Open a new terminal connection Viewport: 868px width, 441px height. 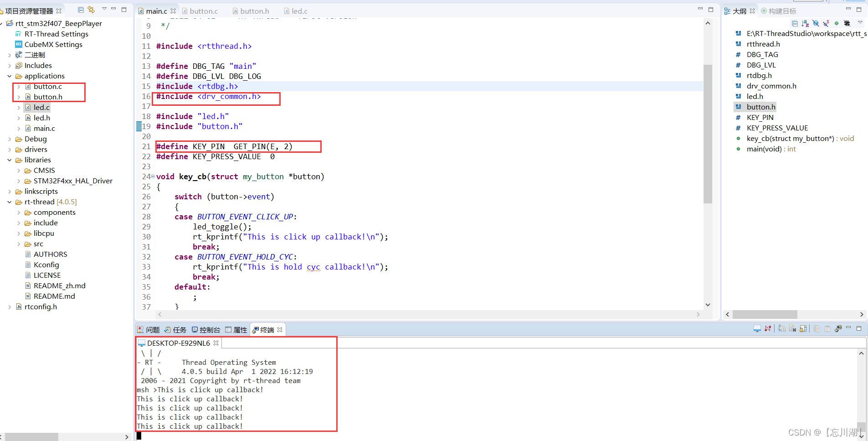click(x=757, y=328)
